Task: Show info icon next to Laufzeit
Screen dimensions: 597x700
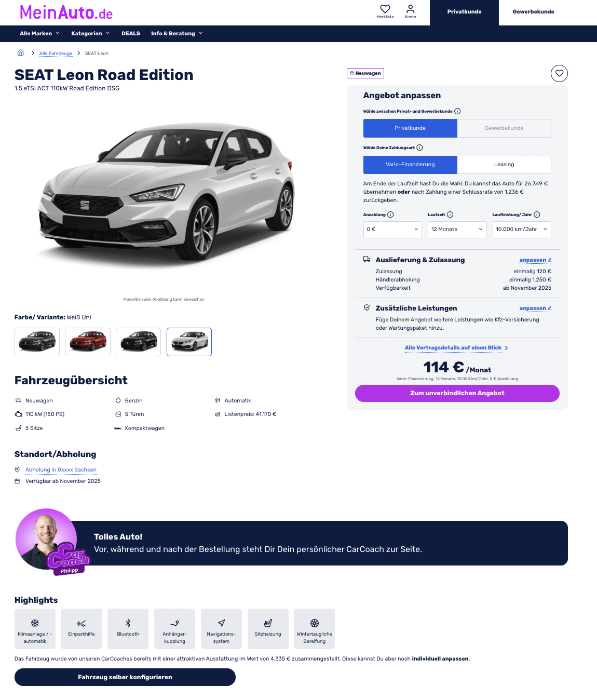Action: [x=450, y=214]
